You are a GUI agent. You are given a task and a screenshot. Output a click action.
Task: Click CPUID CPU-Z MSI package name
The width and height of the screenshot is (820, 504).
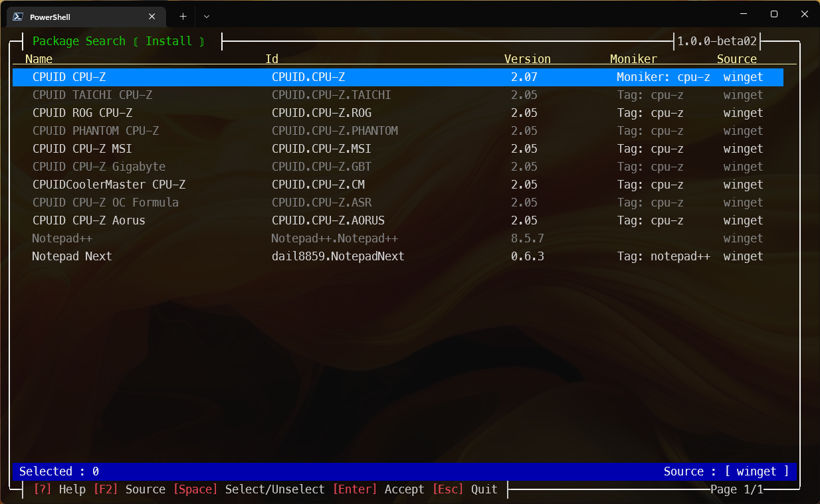82,149
